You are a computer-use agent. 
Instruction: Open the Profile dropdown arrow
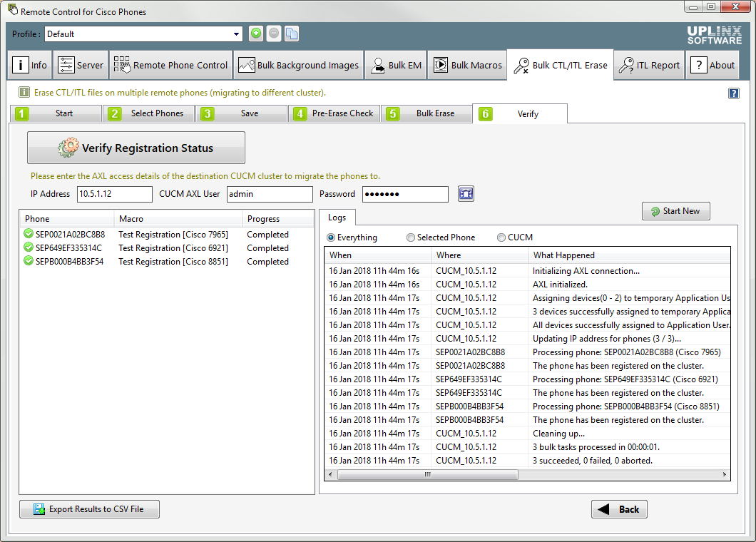(236, 34)
